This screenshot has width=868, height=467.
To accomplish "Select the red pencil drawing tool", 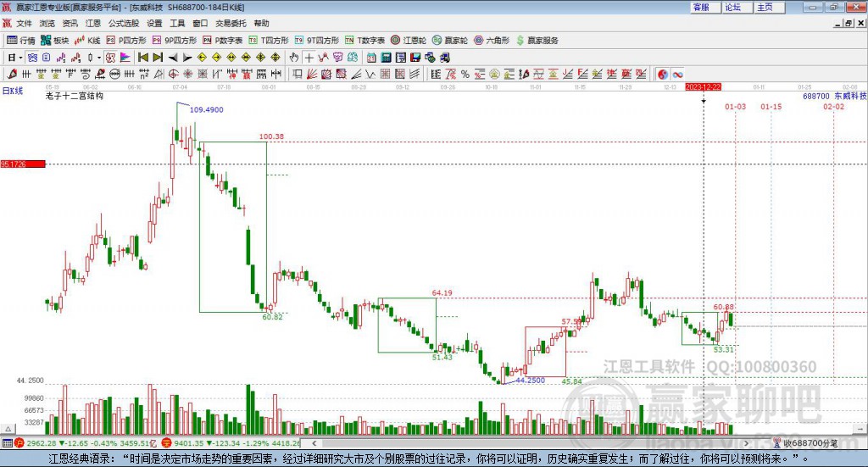I will point(12,74).
